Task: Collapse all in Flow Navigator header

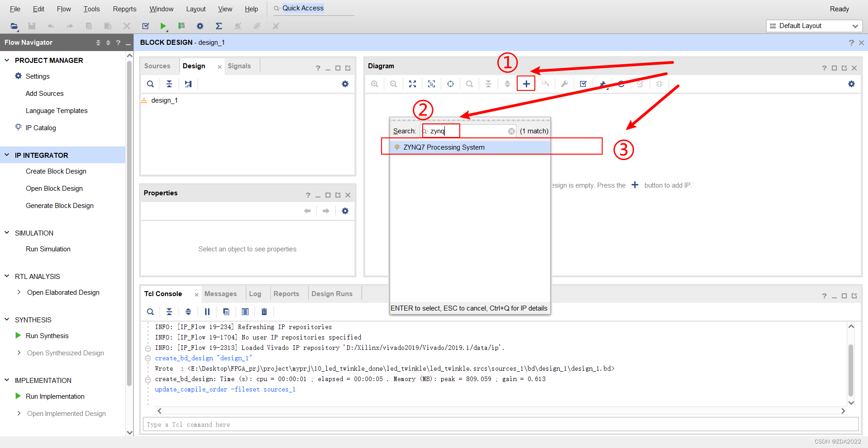Action: (98, 43)
